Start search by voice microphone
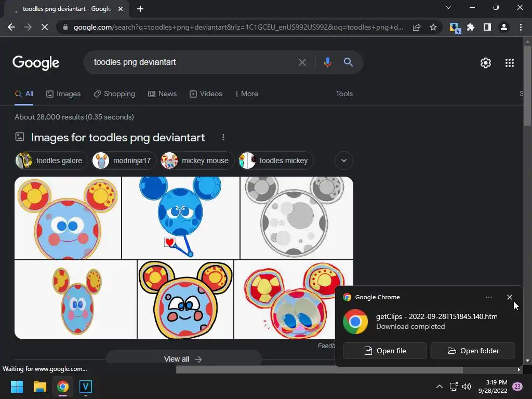Screen dimensions: 532x399 pos(327,62)
